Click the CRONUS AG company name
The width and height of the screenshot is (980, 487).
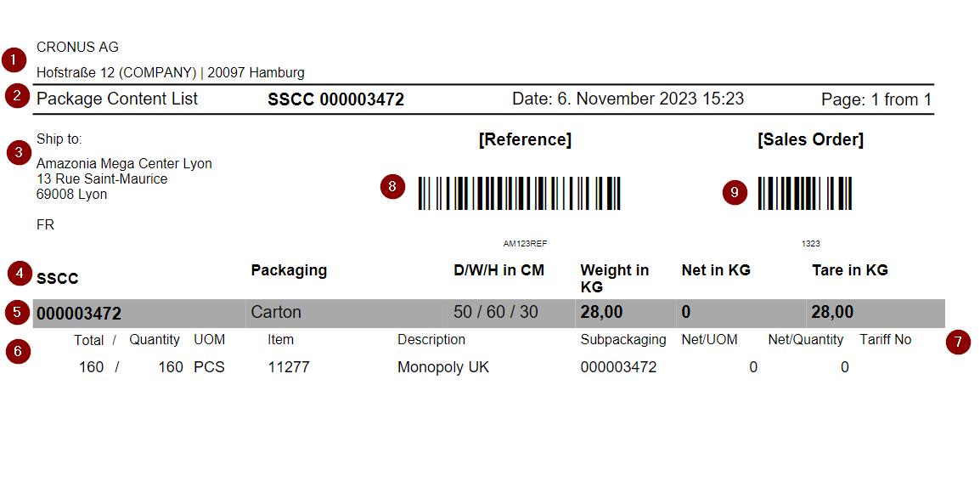coord(77,48)
